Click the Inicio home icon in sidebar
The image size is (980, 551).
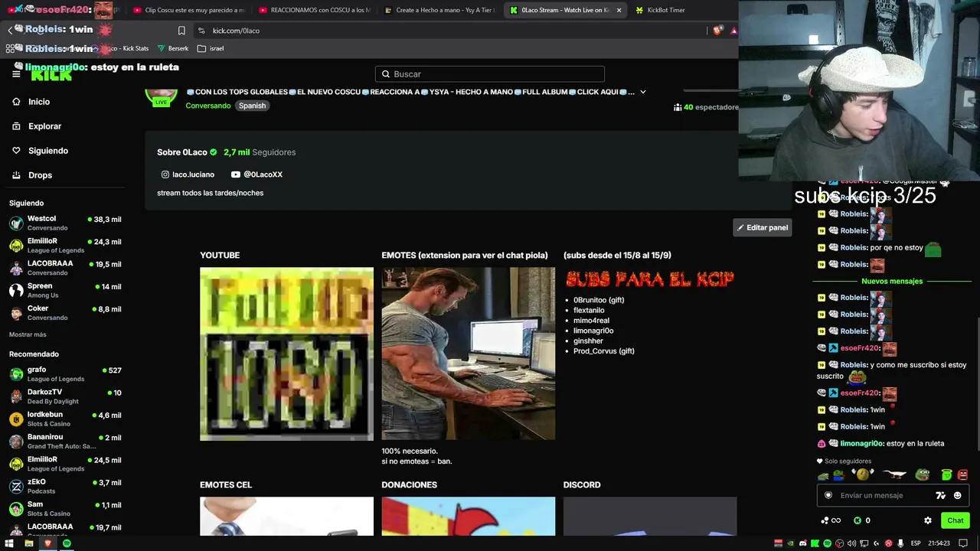tap(16, 102)
